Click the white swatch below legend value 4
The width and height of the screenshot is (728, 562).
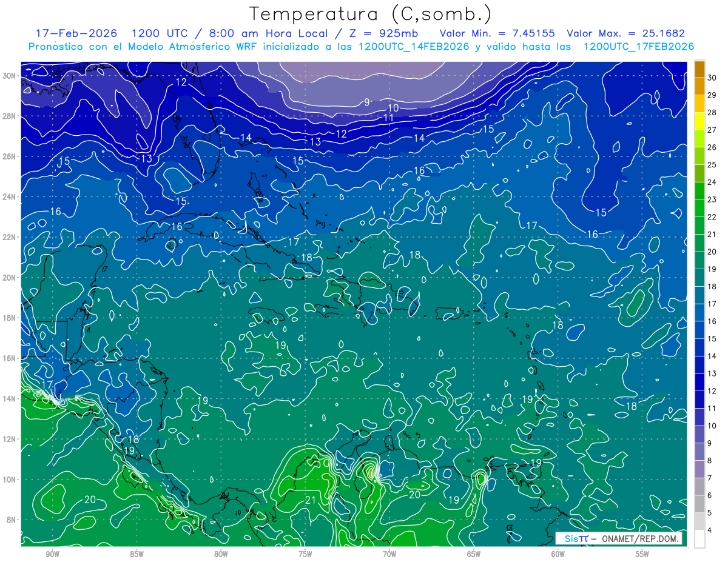pos(700,540)
